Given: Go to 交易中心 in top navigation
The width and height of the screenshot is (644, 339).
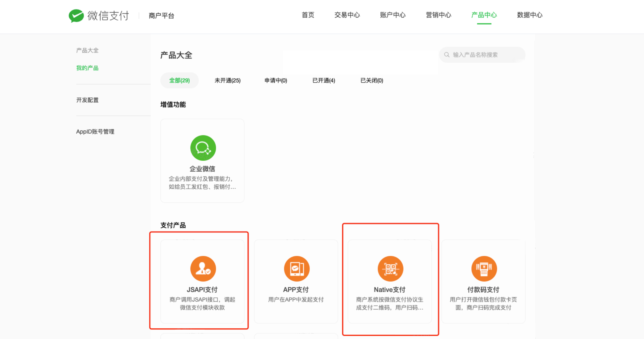Looking at the screenshot, I should [347, 15].
